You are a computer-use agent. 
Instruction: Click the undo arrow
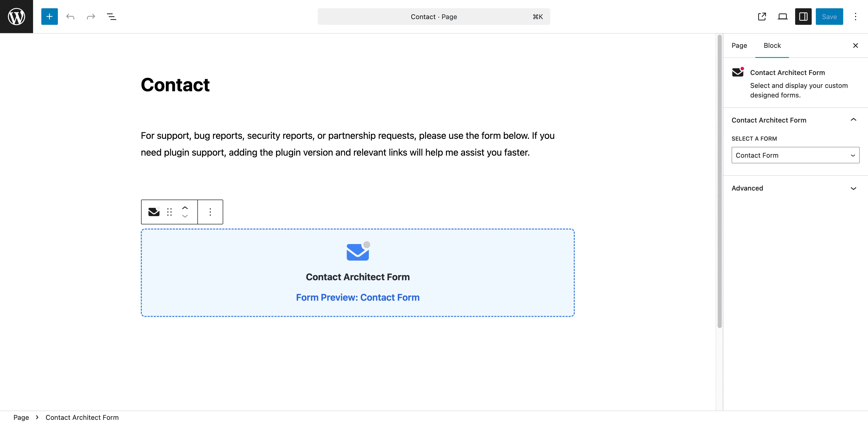pyautogui.click(x=70, y=17)
